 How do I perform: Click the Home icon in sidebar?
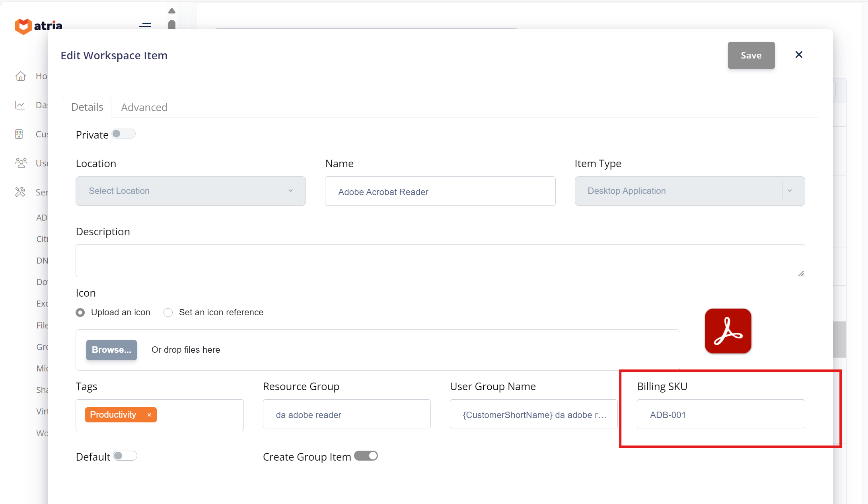21,76
